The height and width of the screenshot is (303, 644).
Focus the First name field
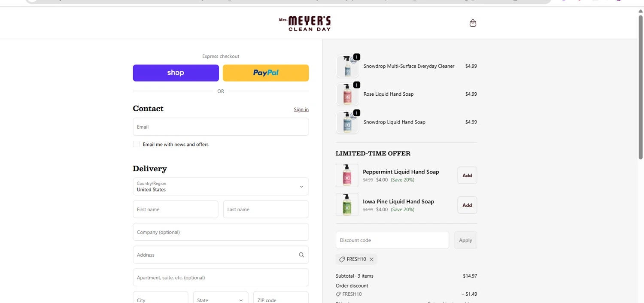[176, 209]
